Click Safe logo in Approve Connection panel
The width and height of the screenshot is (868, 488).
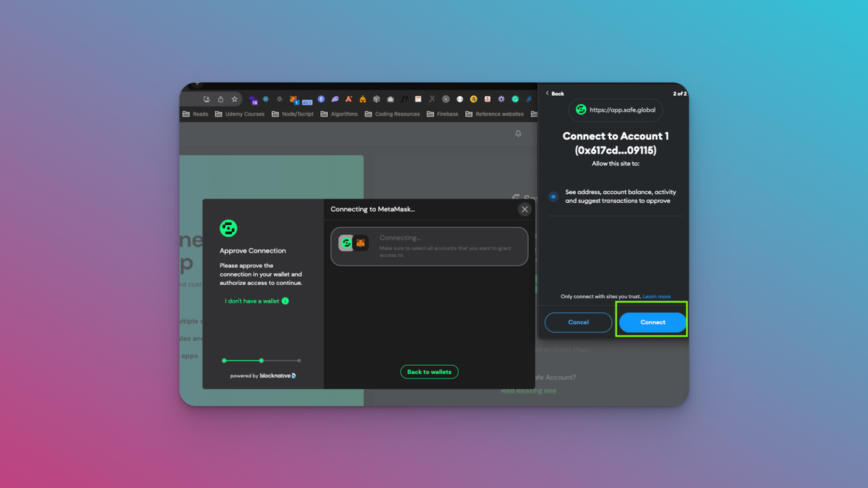[228, 228]
